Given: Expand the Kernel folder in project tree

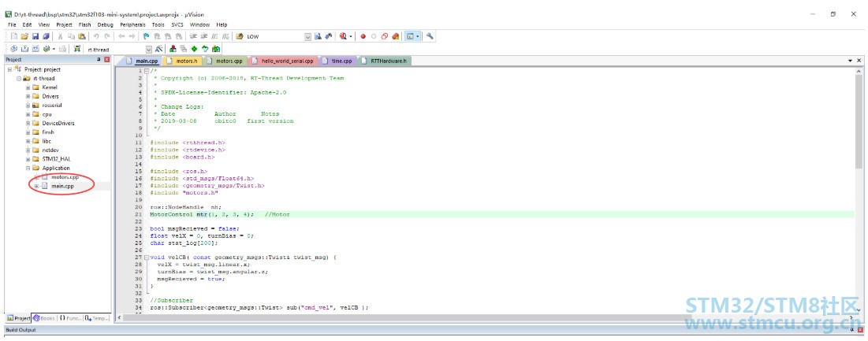Looking at the screenshot, I should coord(28,87).
